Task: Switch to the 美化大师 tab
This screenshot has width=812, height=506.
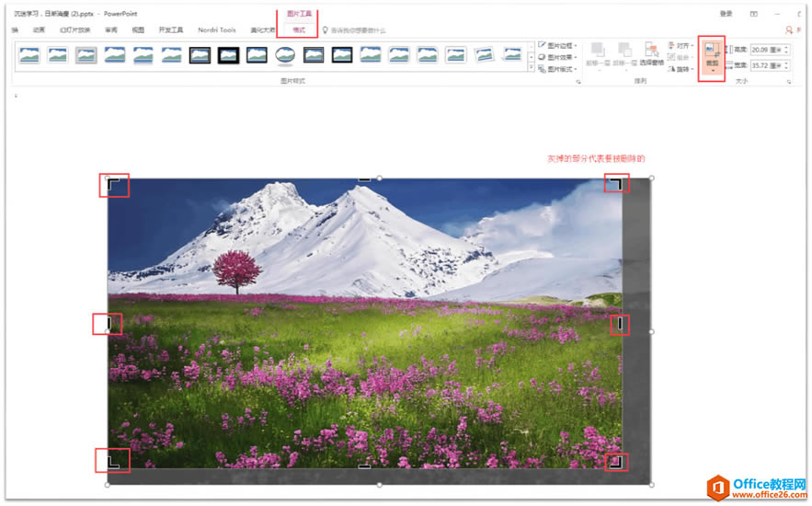Action: pyautogui.click(x=263, y=30)
